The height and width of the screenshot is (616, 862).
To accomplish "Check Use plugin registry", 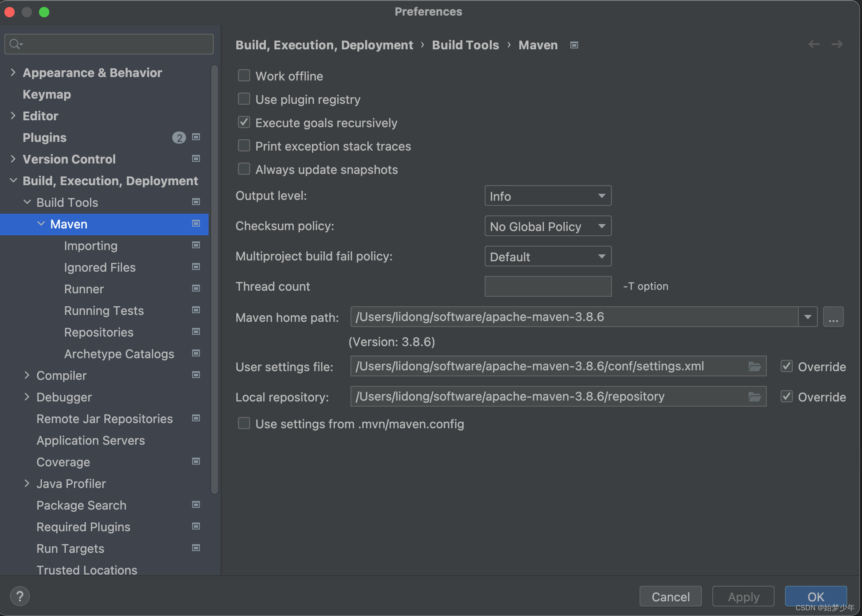I will (x=244, y=99).
